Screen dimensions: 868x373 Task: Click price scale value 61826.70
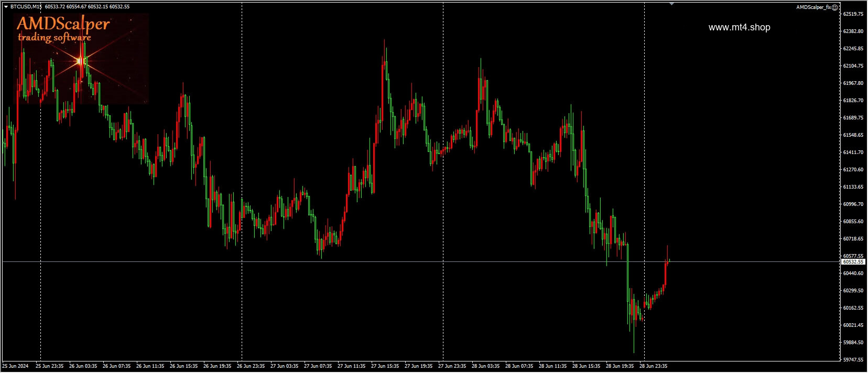coord(853,101)
